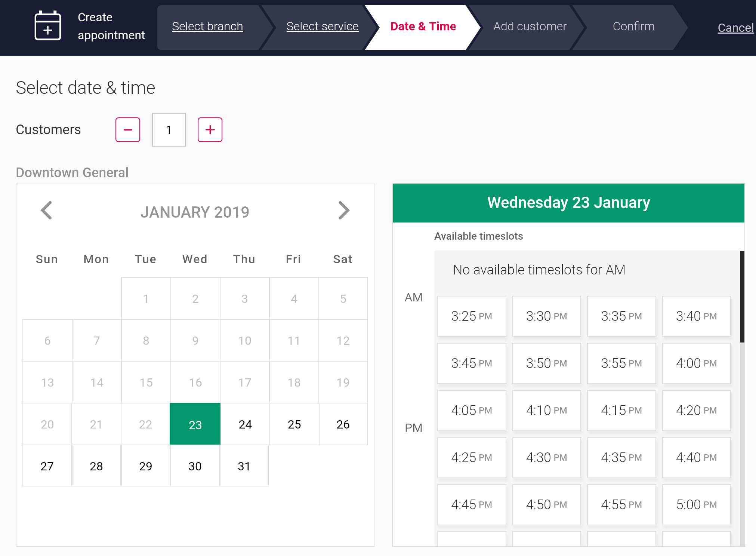
Task: Choose the 3:30 PM timeslot
Action: pos(547,316)
